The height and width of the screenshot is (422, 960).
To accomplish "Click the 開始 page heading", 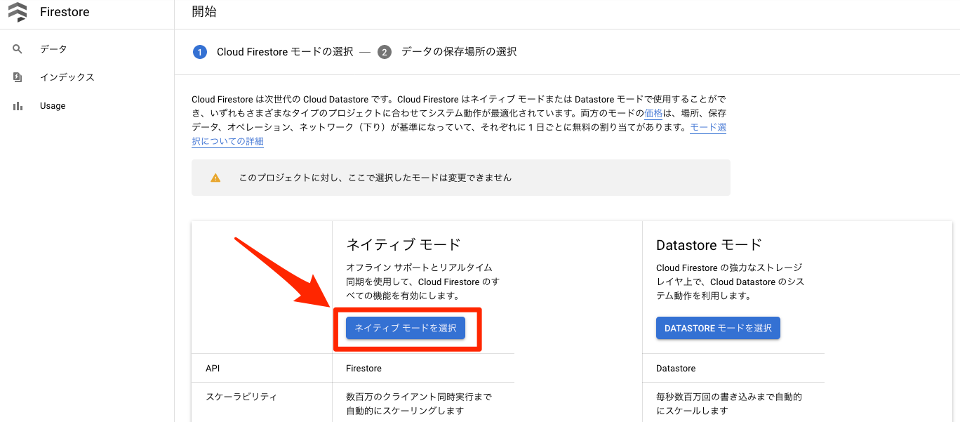I will click(204, 12).
